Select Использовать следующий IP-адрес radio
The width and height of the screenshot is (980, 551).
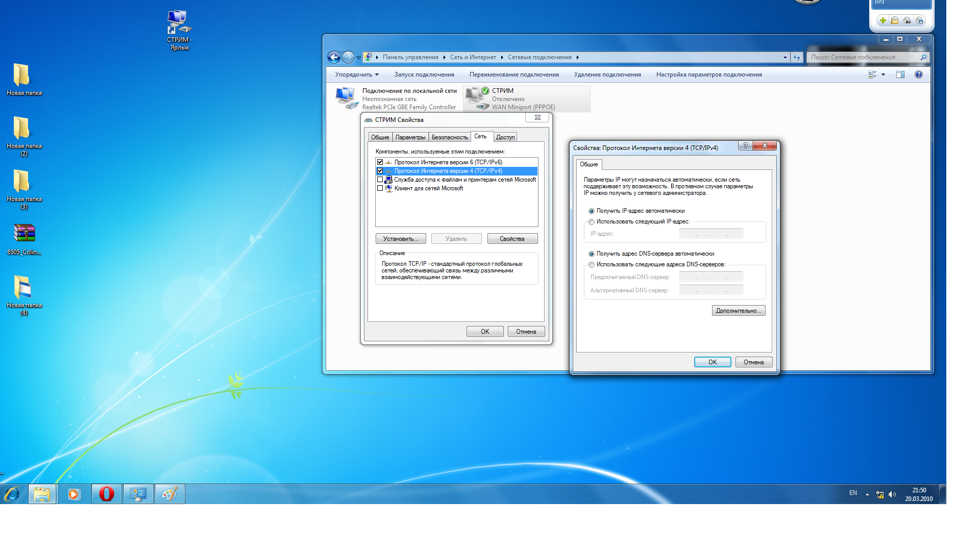pyautogui.click(x=592, y=222)
